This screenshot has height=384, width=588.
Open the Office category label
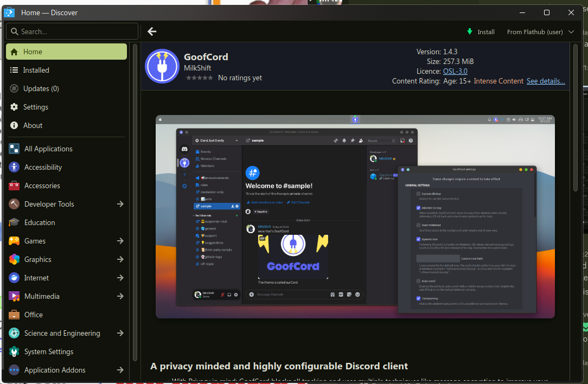click(x=34, y=315)
